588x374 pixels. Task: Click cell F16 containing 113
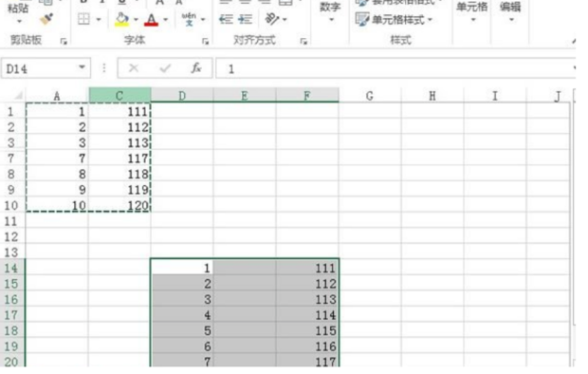click(x=307, y=299)
